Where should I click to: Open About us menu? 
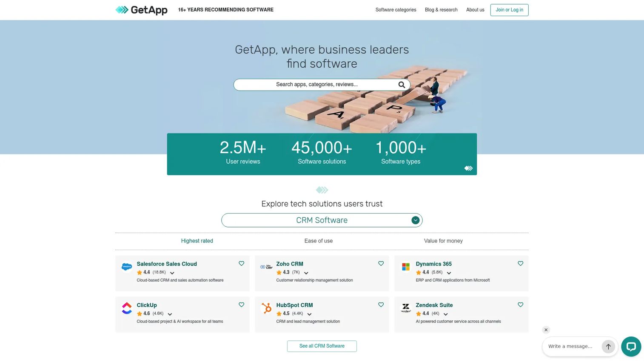475,10
